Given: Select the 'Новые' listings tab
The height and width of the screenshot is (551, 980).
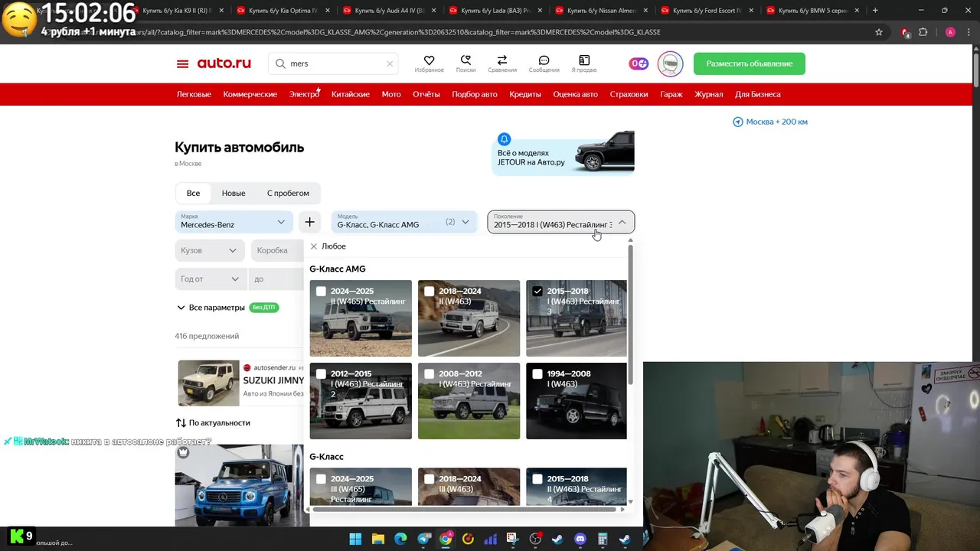Looking at the screenshot, I should (234, 193).
